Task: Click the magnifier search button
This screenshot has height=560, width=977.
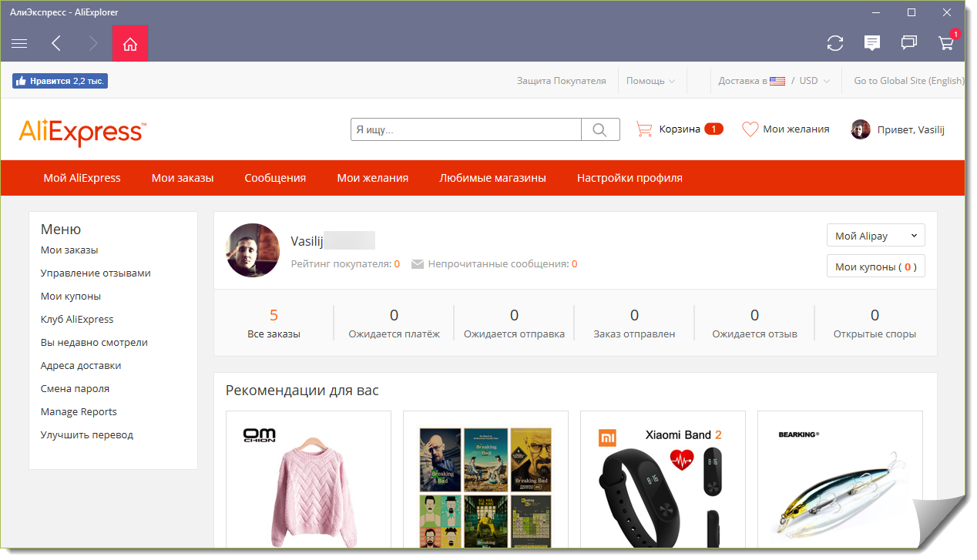Action: point(600,130)
